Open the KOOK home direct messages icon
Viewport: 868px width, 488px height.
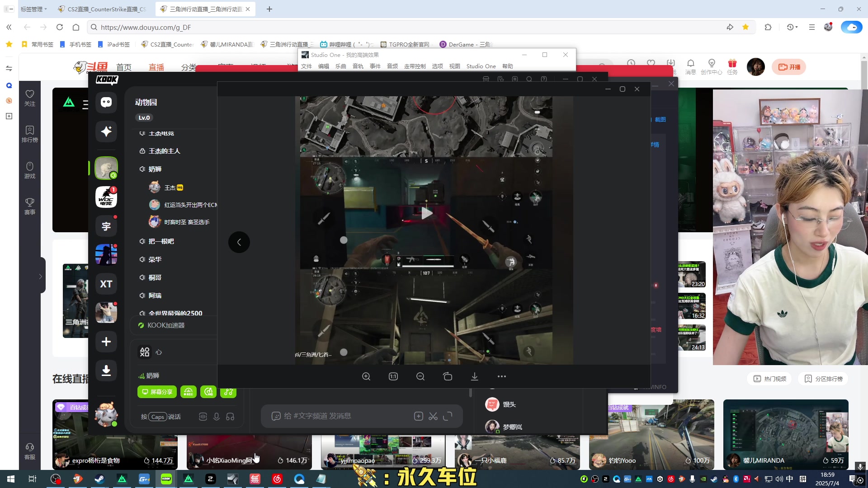(x=106, y=102)
